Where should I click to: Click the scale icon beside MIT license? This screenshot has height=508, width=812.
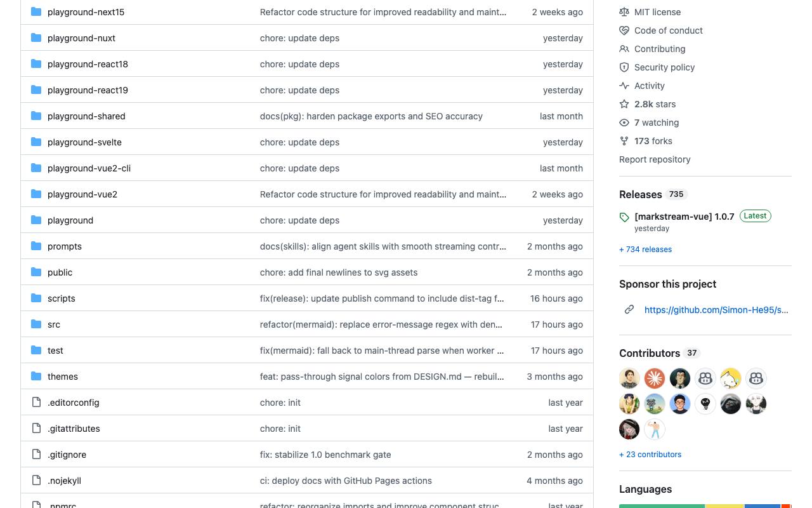pos(624,12)
